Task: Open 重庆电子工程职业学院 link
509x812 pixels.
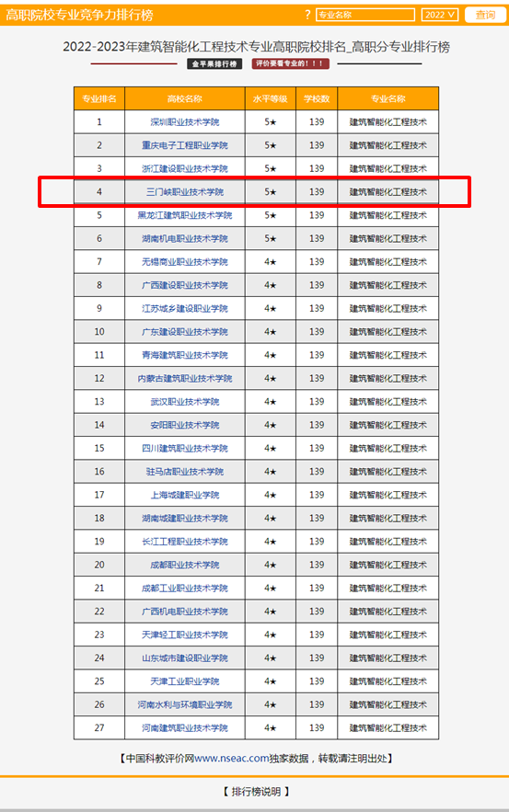Action: 184,145
